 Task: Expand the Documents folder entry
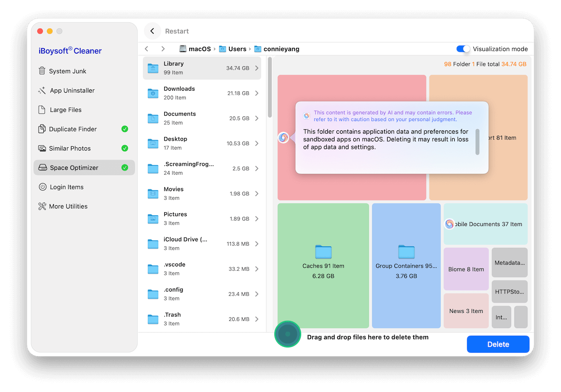coord(256,118)
